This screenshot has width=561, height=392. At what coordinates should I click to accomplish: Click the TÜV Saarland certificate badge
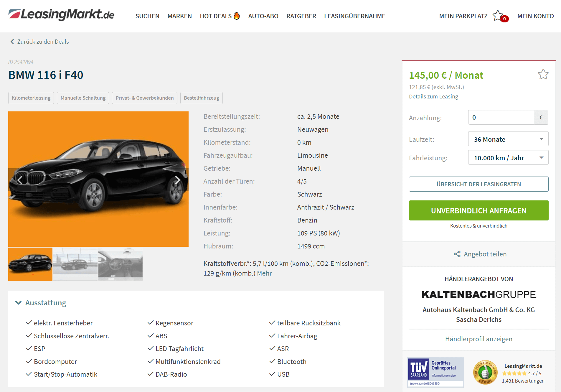click(x=435, y=372)
